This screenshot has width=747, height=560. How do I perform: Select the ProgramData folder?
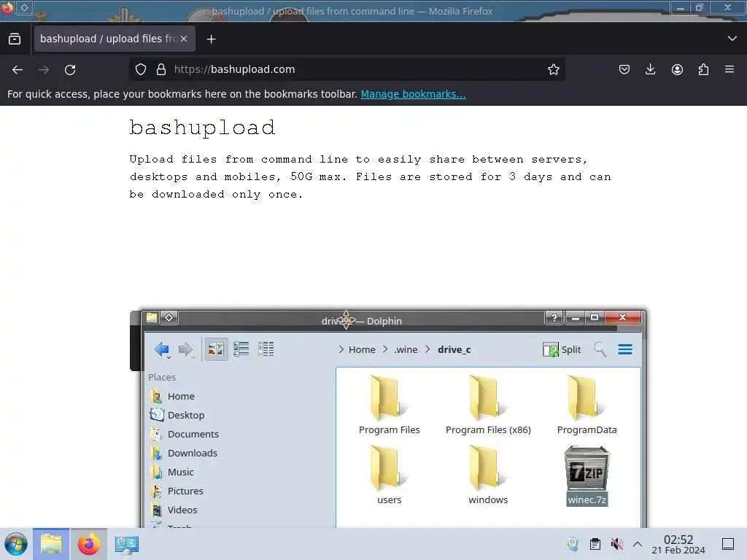click(x=587, y=405)
